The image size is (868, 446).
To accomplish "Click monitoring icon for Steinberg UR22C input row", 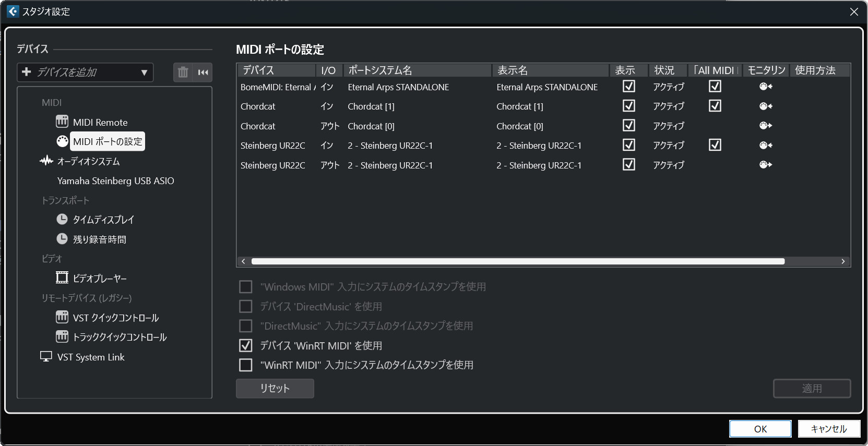I will (x=766, y=145).
